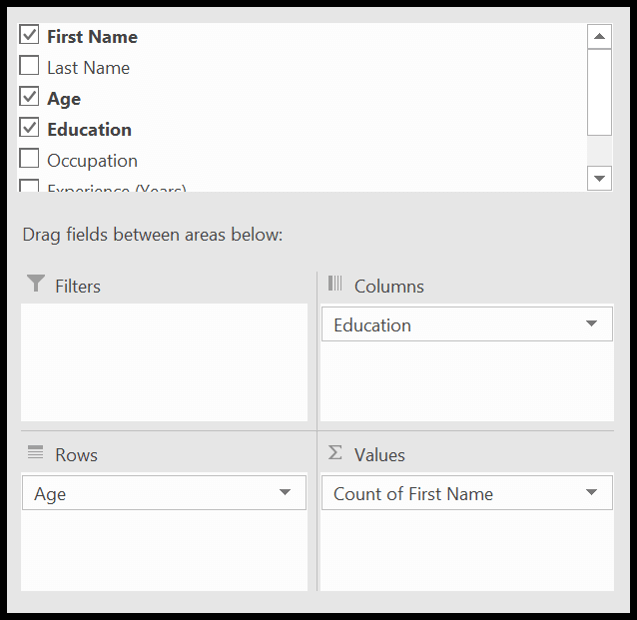Click the empty Filters drop area
This screenshot has height=620, width=637.
(x=164, y=362)
